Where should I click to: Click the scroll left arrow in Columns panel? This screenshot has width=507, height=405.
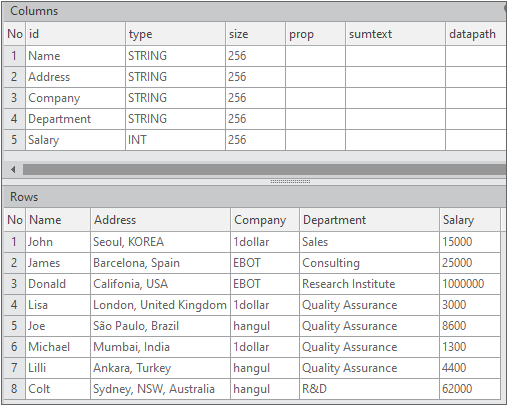coord(13,170)
